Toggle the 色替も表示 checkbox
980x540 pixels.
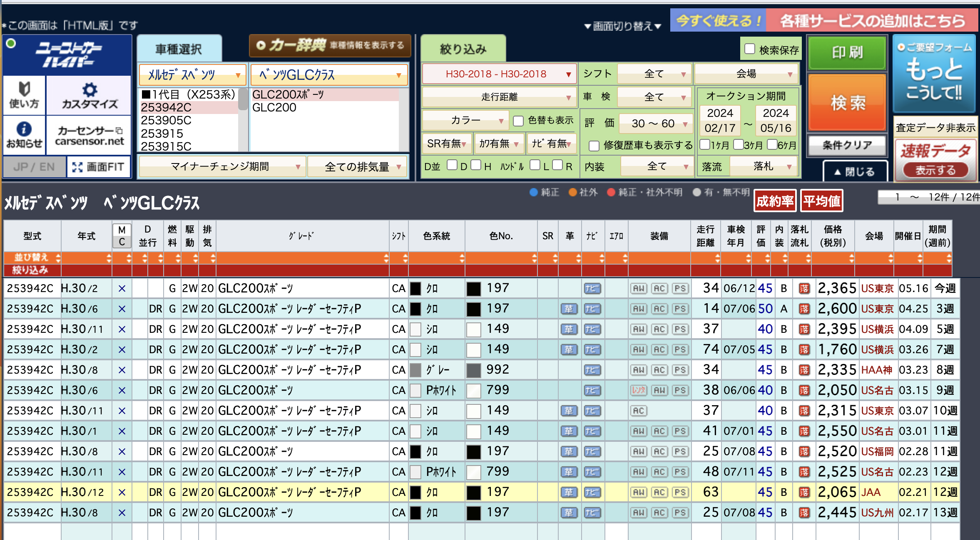pos(518,121)
